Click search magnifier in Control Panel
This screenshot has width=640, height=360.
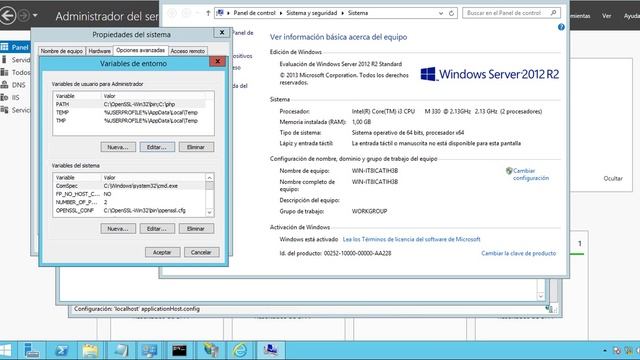tap(553, 13)
